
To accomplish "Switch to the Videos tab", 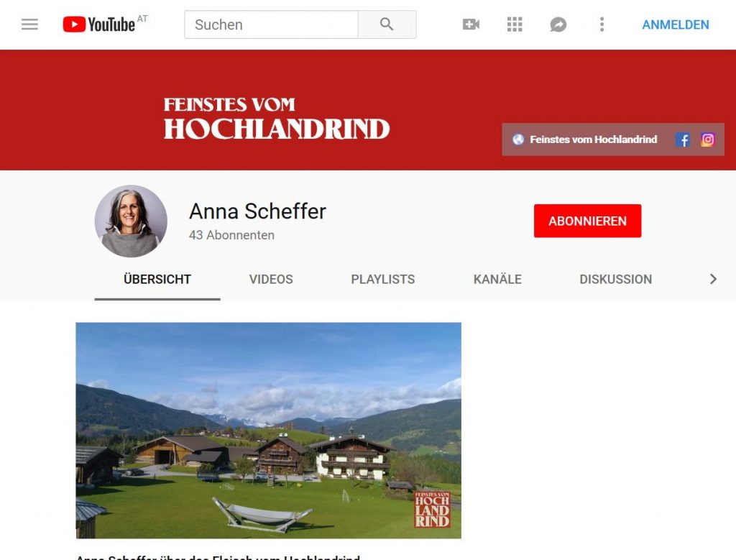I will [x=271, y=280].
